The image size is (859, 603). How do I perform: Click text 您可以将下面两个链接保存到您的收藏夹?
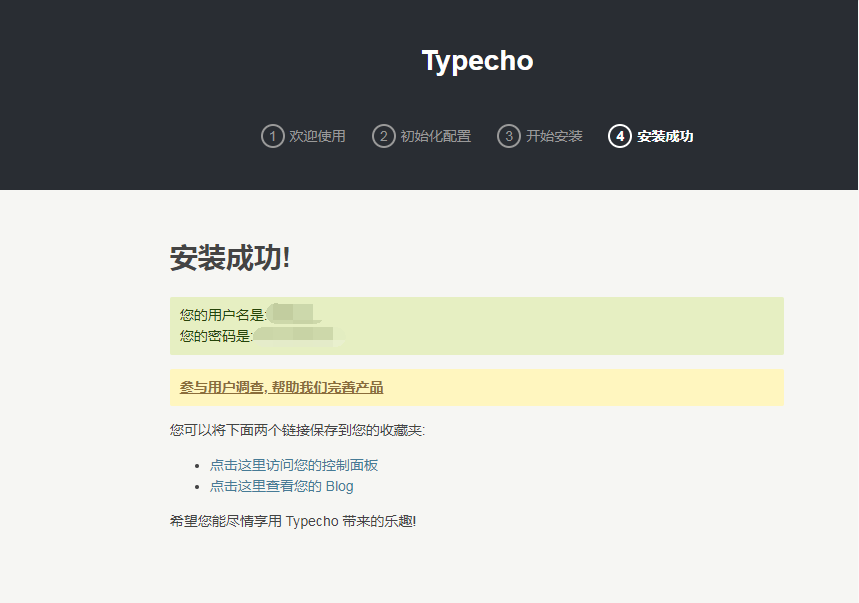click(297, 430)
